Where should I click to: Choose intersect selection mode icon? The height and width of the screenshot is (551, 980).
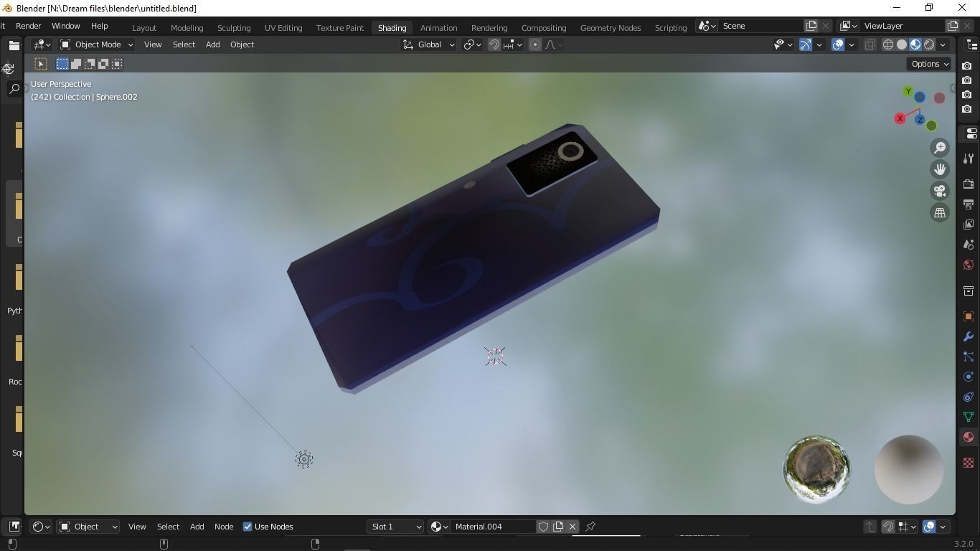point(117,64)
